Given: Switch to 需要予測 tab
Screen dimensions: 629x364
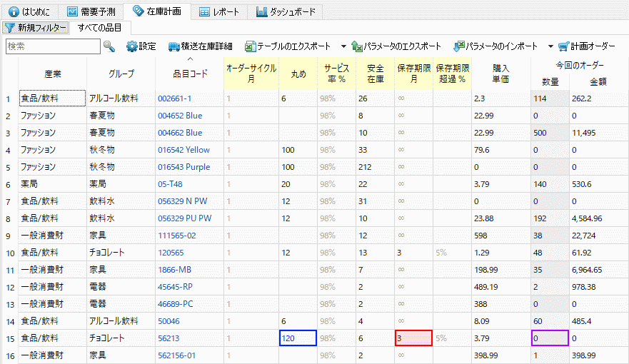Looking at the screenshot, I should 93,12.
